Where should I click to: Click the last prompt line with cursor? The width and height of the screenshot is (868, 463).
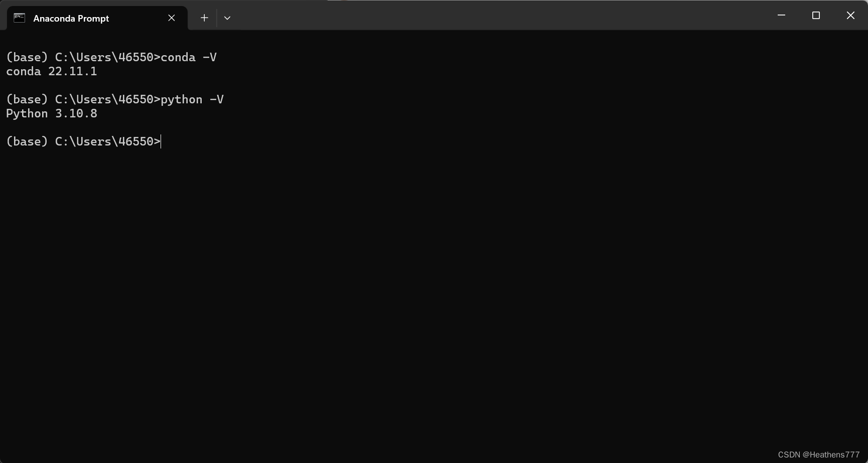coord(84,141)
